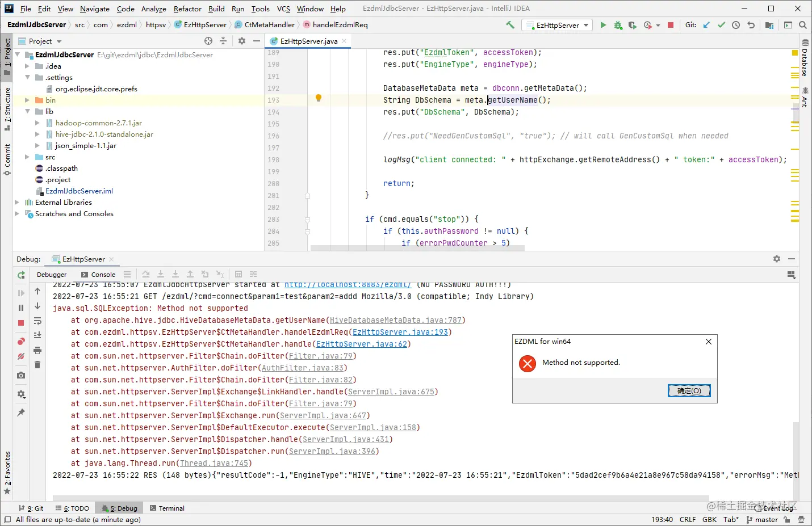Open the VCS menu
The height and width of the screenshot is (526, 812).
coord(283,9)
